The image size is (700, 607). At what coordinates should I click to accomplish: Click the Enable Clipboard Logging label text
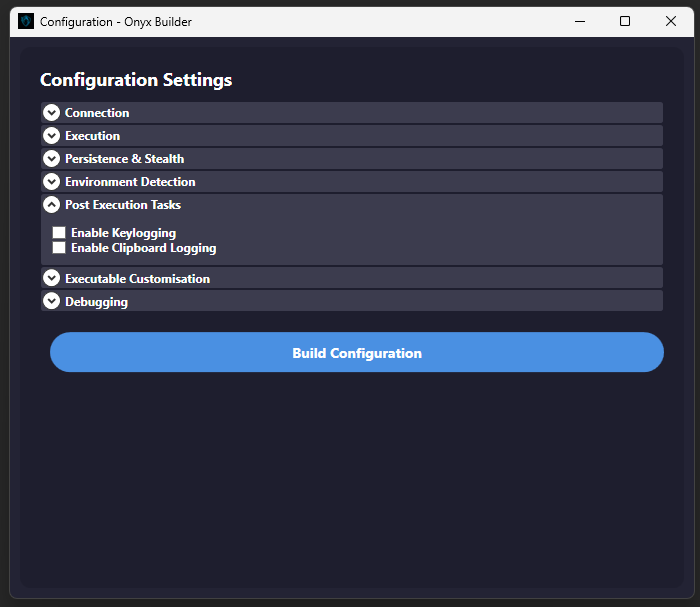click(x=143, y=248)
